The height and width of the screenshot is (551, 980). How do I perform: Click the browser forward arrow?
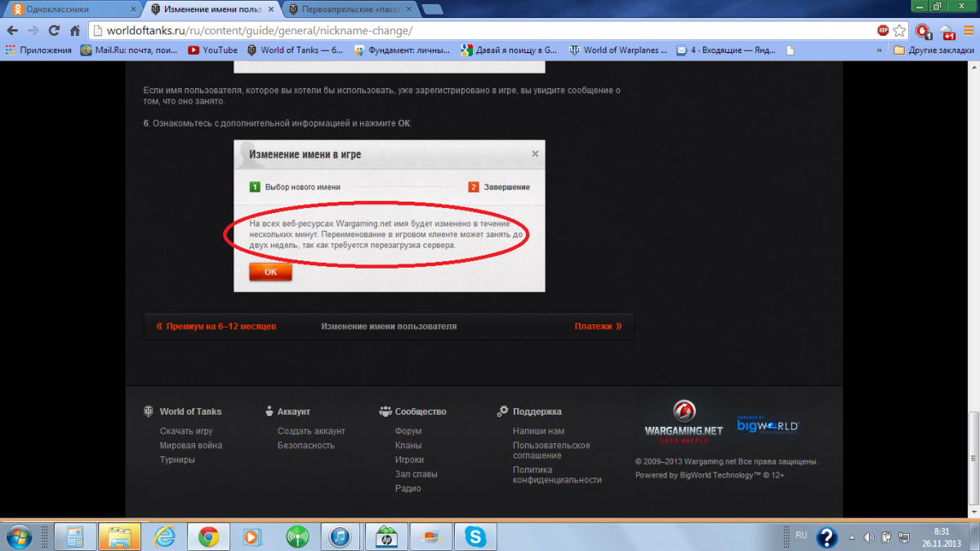tap(33, 30)
